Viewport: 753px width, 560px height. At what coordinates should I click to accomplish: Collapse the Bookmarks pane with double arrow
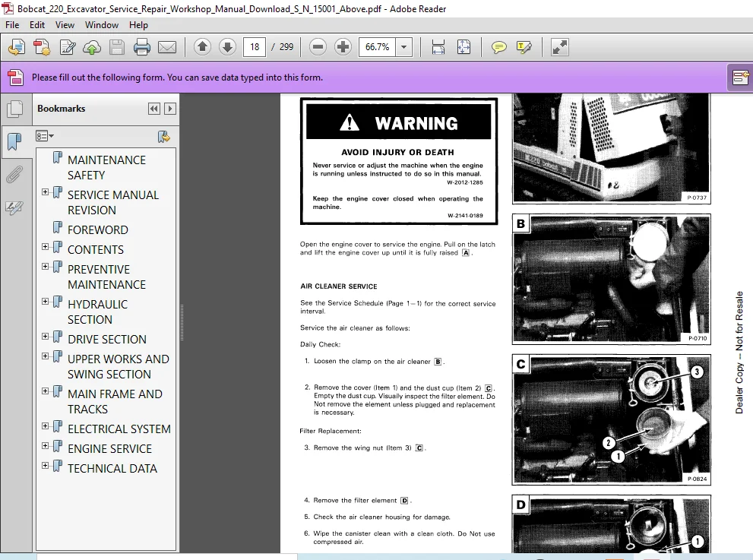coord(153,109)
